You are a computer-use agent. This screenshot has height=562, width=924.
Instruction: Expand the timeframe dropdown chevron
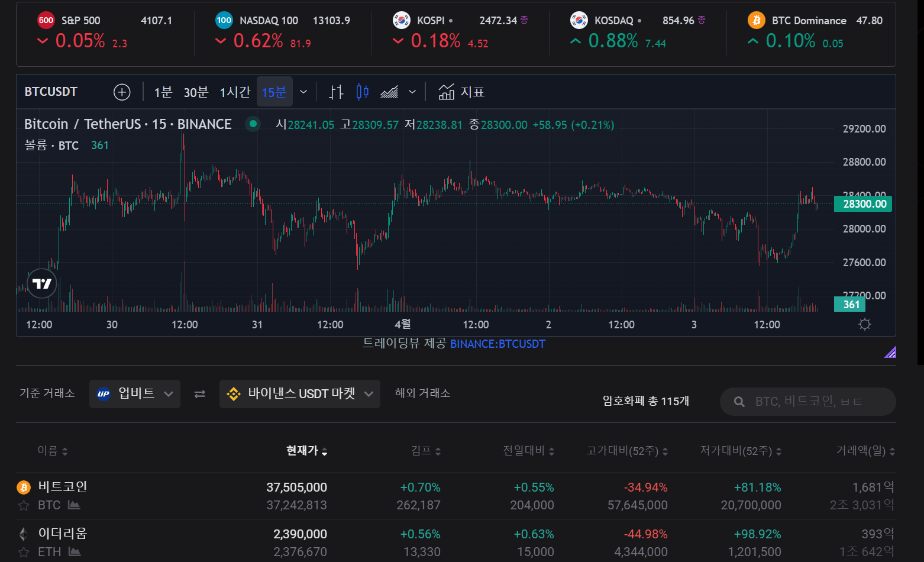tap(303, 92)
